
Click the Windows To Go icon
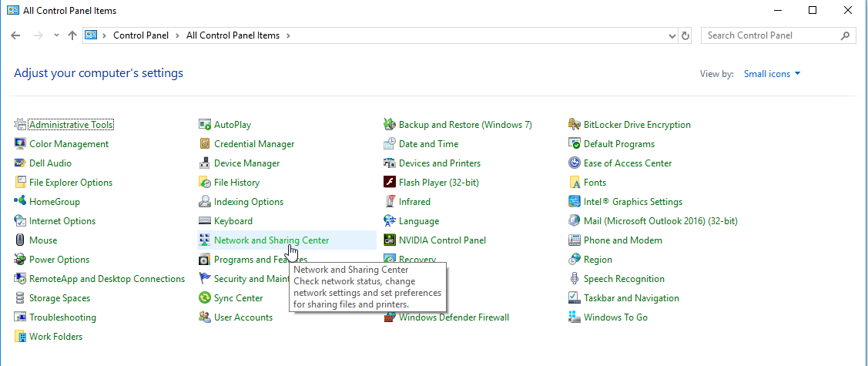click(575, 317)
